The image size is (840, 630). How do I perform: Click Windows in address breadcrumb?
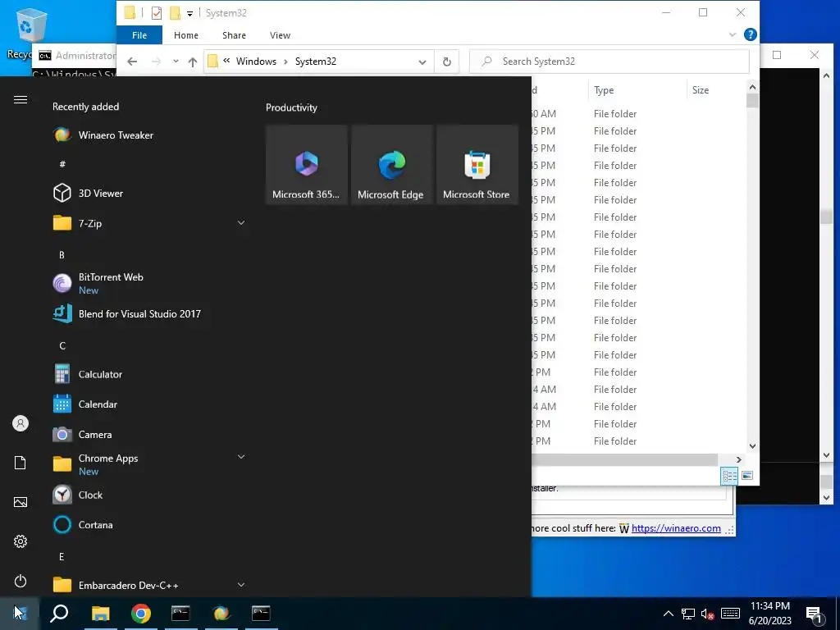click(x=256, y=62)
